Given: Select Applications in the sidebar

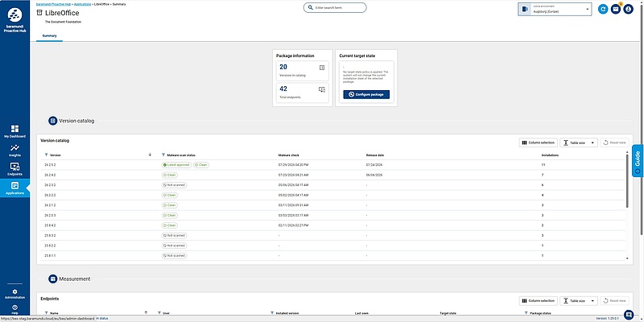Looking at the screenshot, I should pos(14,188).
